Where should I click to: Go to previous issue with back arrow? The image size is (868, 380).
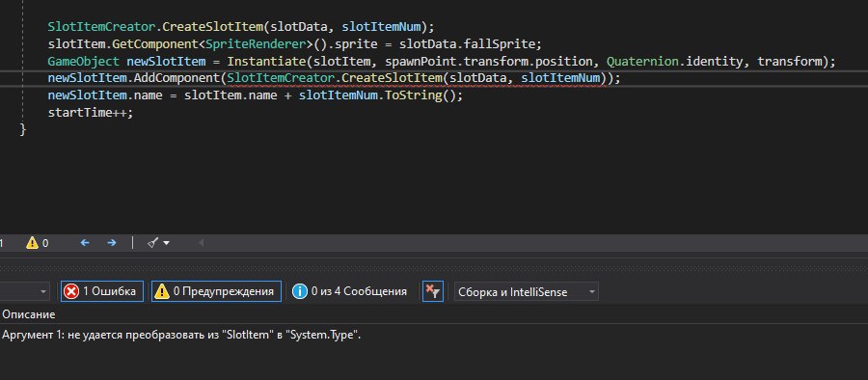click(85, 243)
